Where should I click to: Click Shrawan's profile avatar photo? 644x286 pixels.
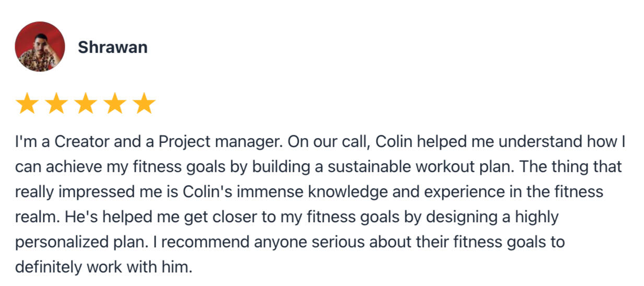[x=40, y=47]
